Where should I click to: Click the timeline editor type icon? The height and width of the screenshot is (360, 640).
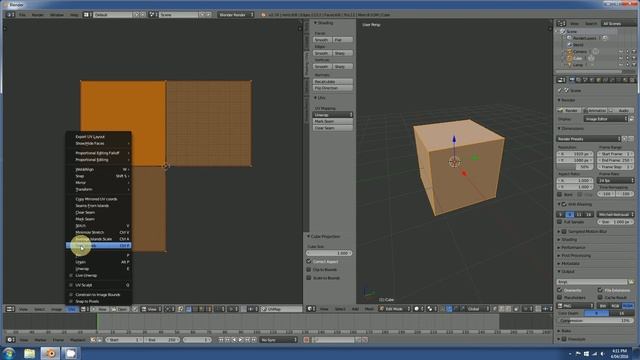pos(11,340)
